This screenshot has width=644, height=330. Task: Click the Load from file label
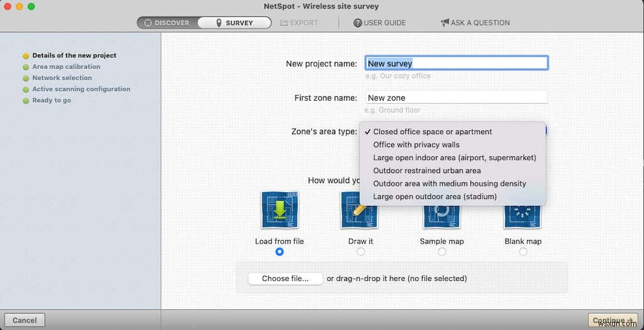click(279, 241)
